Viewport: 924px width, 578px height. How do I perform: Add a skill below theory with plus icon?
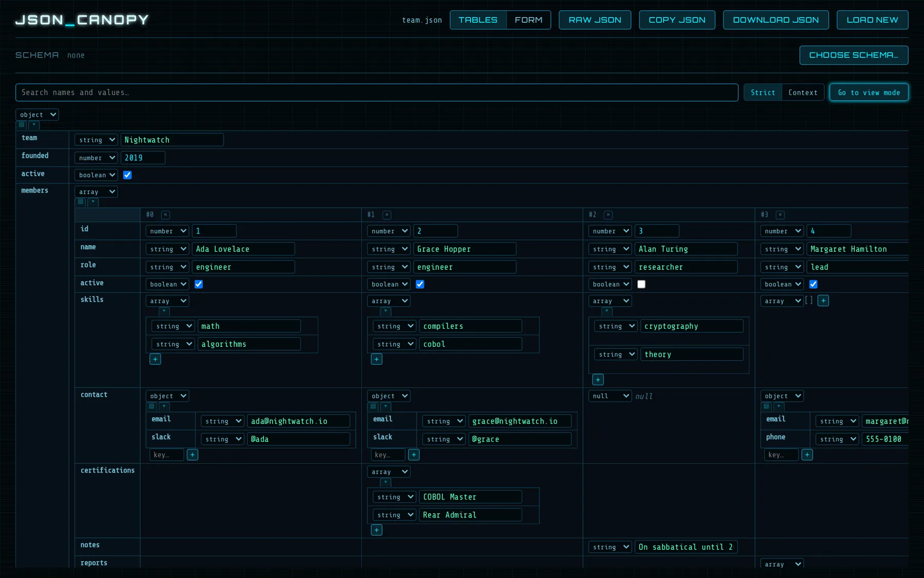pos(598,380)
